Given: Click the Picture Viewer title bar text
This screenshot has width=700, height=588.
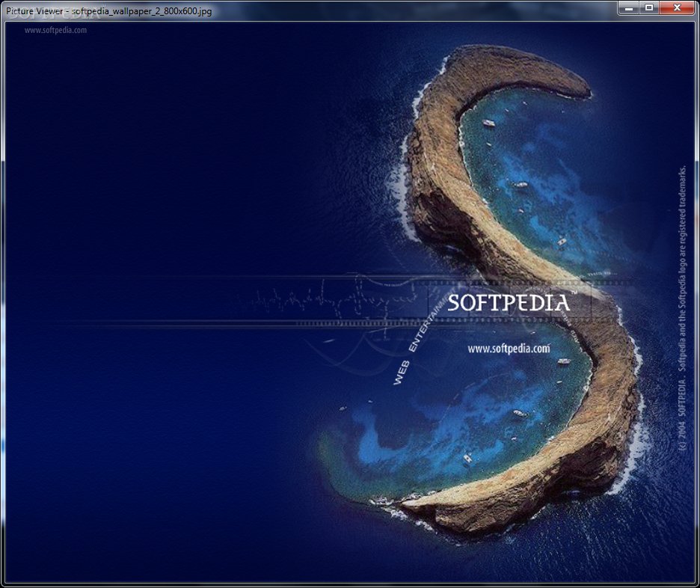Looking at the screenshot, I should click(x=109, y=10).
